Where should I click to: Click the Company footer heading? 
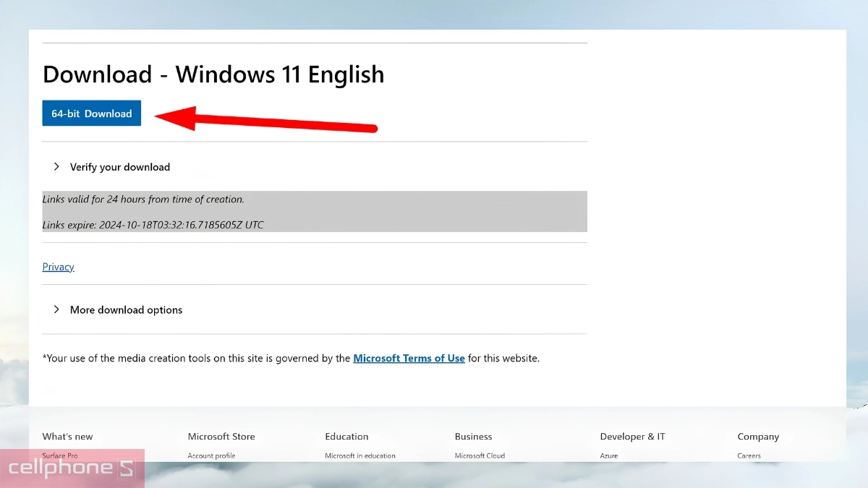pyautogui.click(x=758, y=437)
